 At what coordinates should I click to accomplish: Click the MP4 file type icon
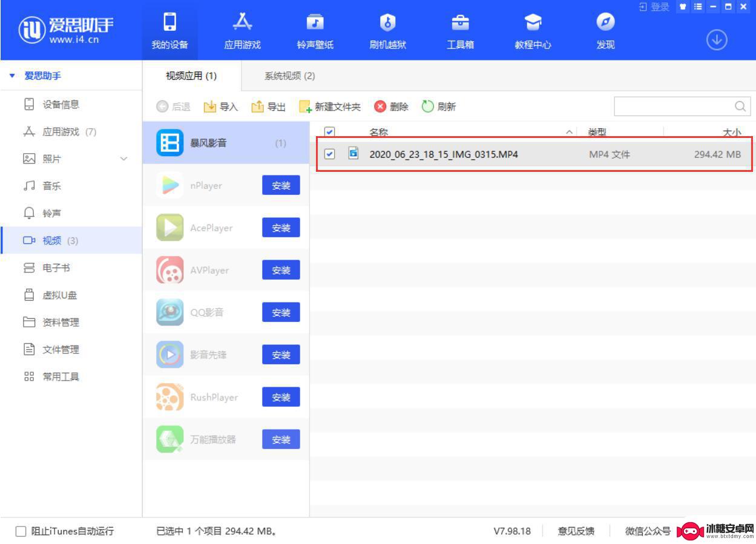click(x=353, y=153)
